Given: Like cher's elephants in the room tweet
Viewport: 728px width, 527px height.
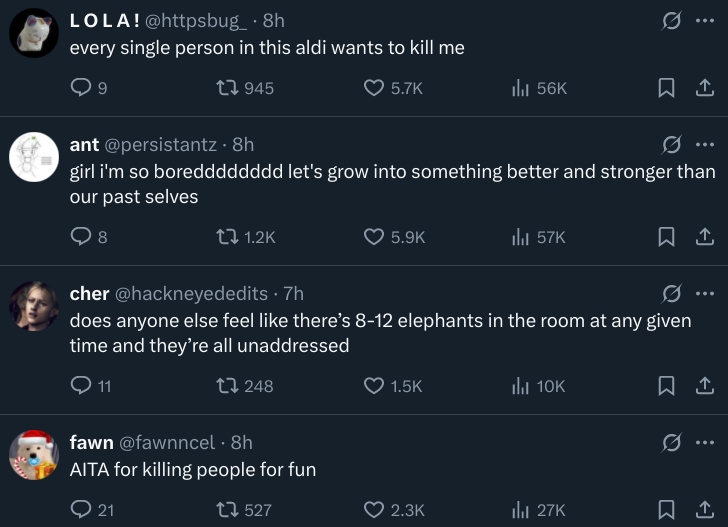Looking at the screenshot, I should 374,386.
